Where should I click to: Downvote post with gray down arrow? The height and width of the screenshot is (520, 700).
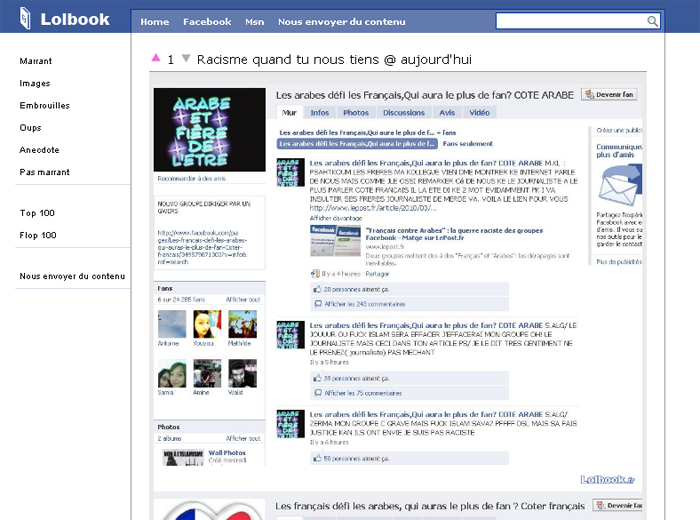[186, 59]
